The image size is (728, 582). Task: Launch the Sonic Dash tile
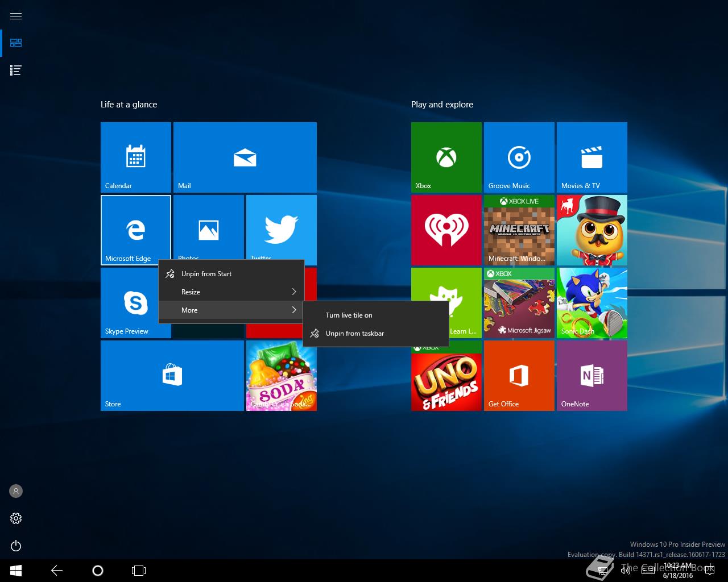592,303
